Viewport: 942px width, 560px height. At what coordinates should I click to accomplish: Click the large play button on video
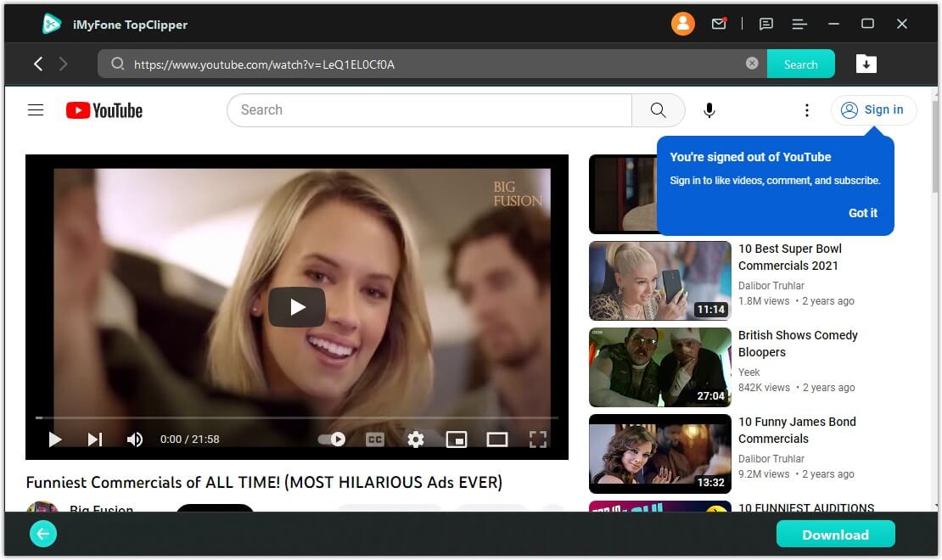(297, 307)
